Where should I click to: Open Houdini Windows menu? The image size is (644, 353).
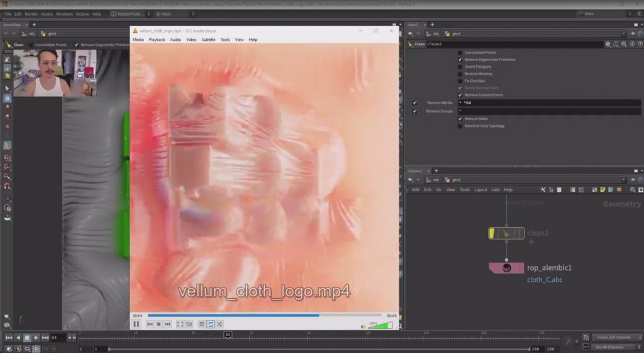tap(64, 14)
